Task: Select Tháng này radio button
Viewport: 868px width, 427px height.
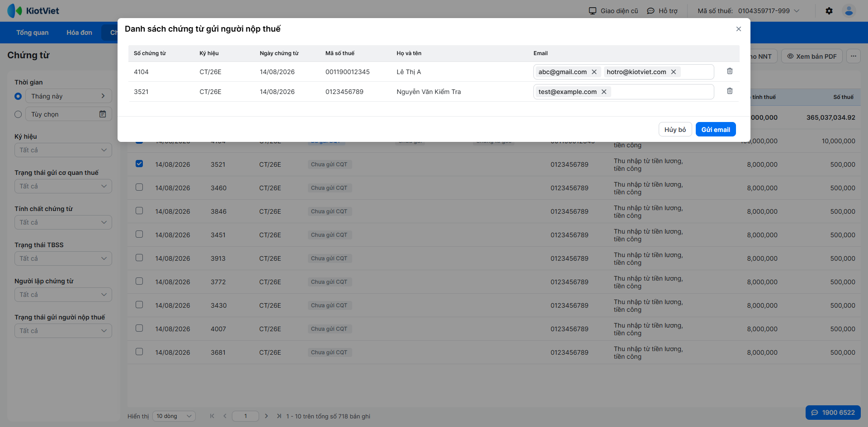Action: pos(18,96)
